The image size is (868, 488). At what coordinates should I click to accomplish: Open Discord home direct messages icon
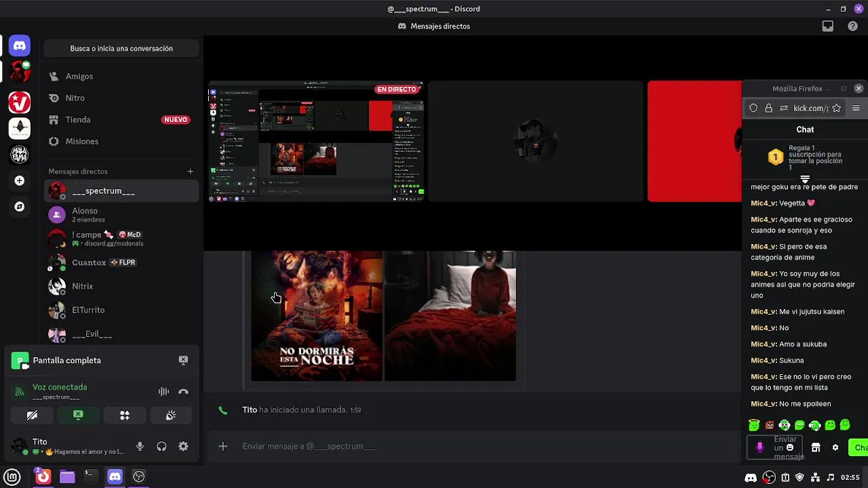[20, 46]
